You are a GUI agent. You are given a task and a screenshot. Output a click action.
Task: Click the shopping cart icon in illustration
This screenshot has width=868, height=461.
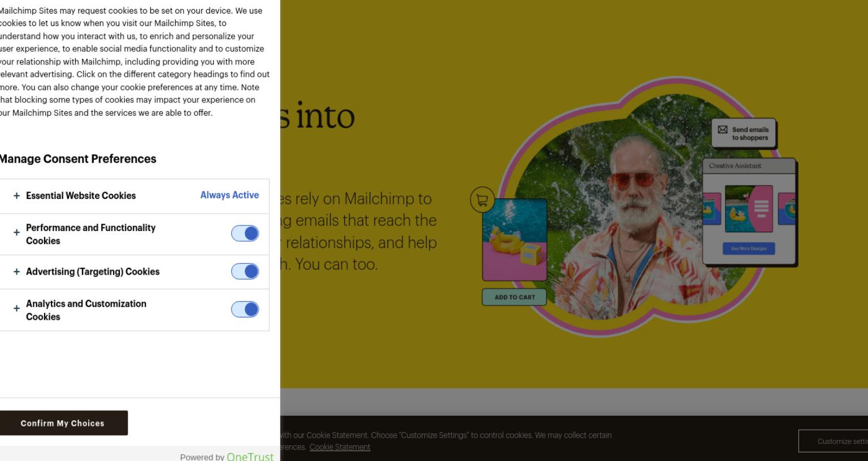point(482,199)
